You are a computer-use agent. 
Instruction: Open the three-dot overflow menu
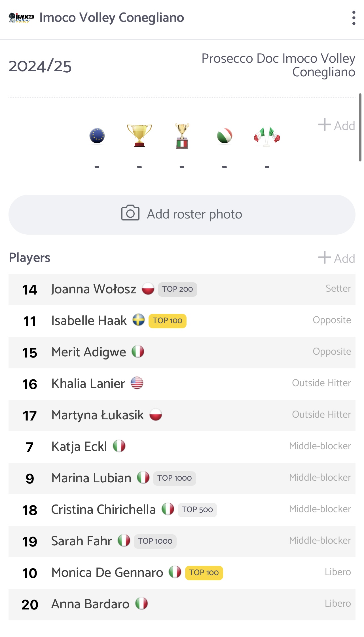tap(354, 18)
